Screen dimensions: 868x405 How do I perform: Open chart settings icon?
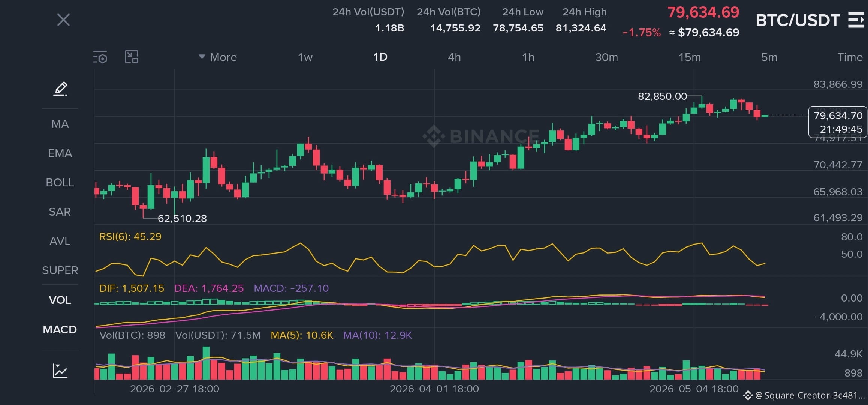point(100,57)
